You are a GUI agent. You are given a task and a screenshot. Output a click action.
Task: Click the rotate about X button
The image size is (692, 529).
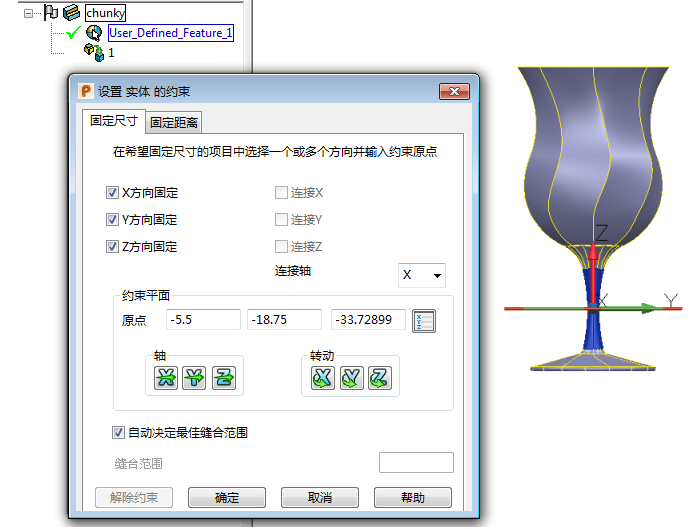point(322,378)
